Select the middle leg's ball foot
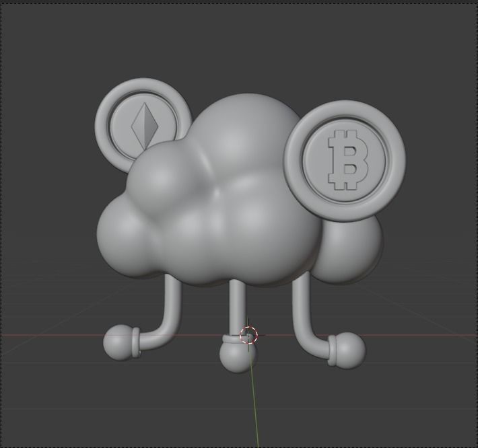The height and width of the screenshot is (448, 478). (x=236, y=357)
